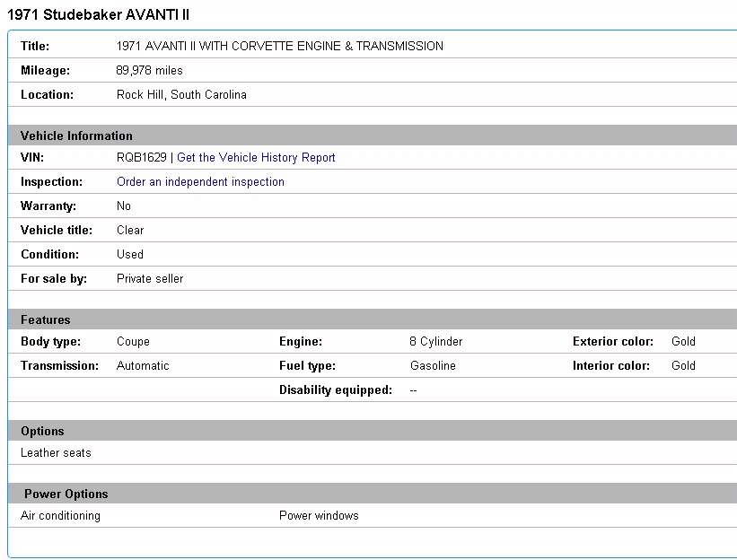Select the VIN number RQB1629
737x560 pixels.
point(141,158)
